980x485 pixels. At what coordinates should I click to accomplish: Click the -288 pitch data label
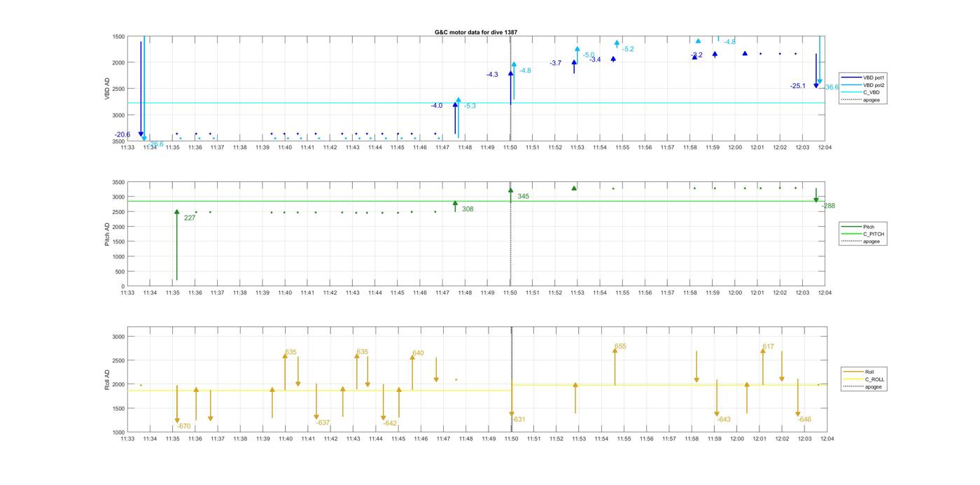tap(827, 206)
